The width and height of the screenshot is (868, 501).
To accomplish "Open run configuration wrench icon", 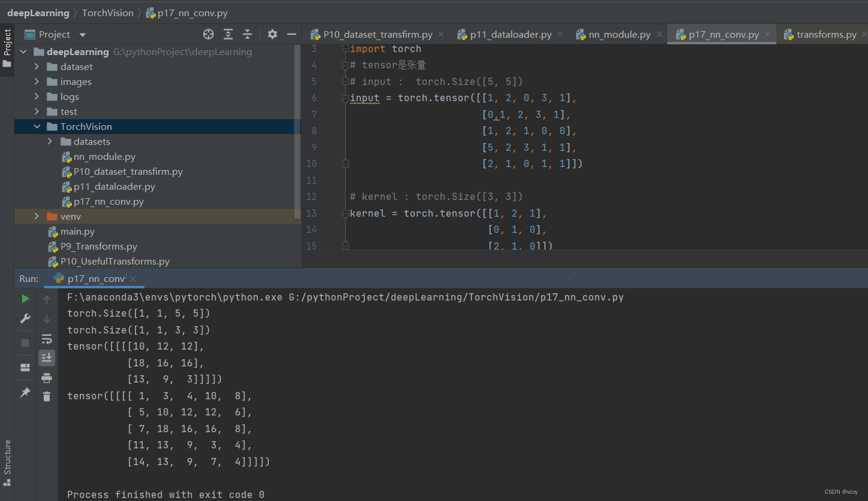I will pyautogui.click(x=25, y=318).
